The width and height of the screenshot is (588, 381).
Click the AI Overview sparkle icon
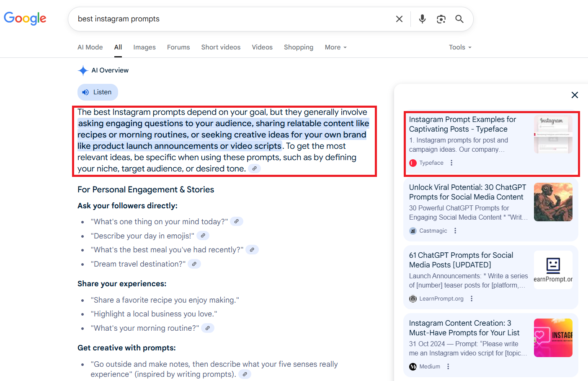pyautogui.click(x=83, y=70)
